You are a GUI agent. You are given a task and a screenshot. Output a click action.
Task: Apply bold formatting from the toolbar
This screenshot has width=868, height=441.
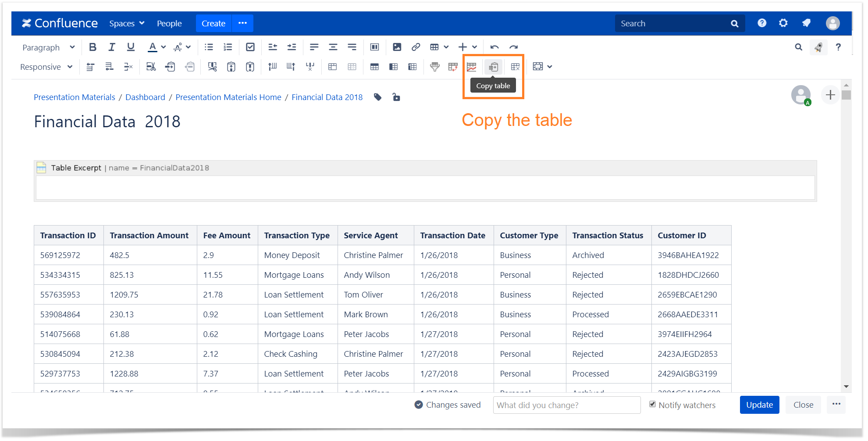click(92, 47)
